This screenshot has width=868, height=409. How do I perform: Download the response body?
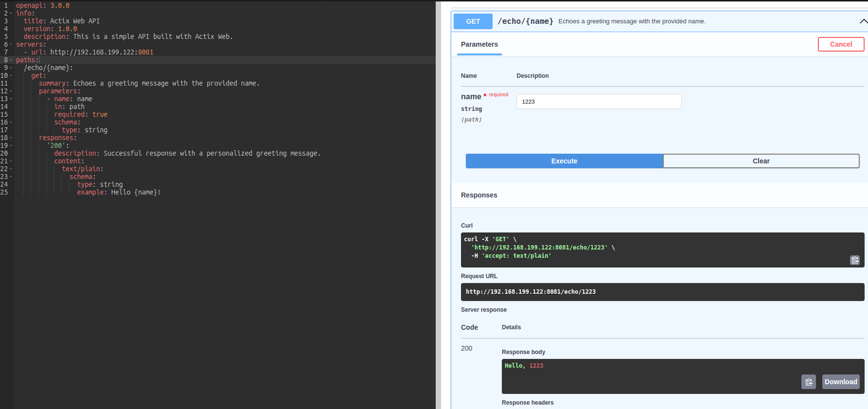click(x=840, y=382)
